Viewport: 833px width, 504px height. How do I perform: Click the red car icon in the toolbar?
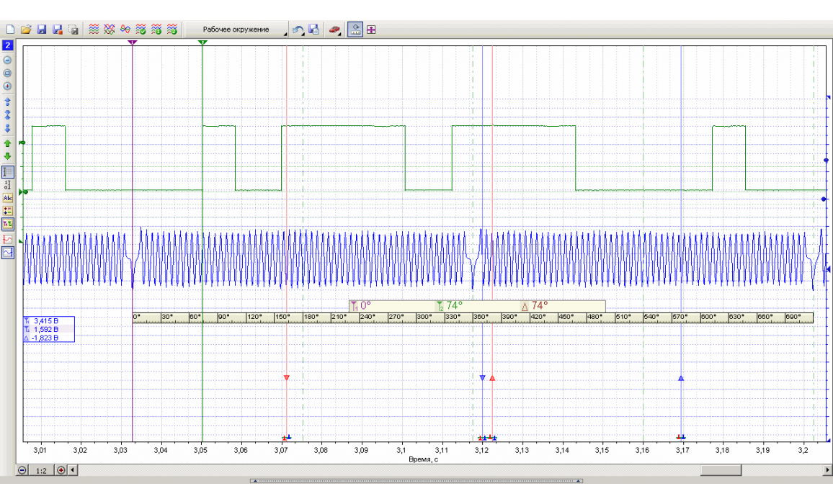[x=333, y=30]
